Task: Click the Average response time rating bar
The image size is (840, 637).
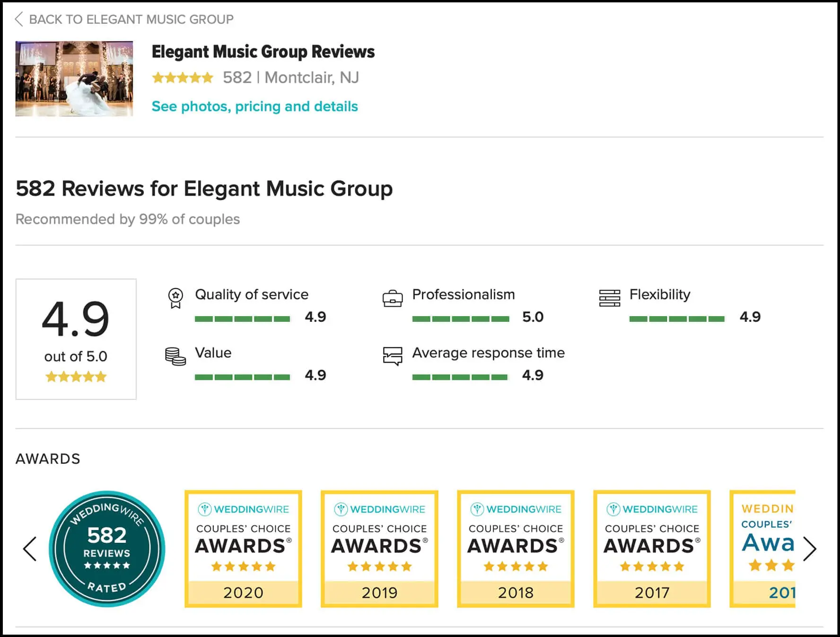Action: (460, 377)
